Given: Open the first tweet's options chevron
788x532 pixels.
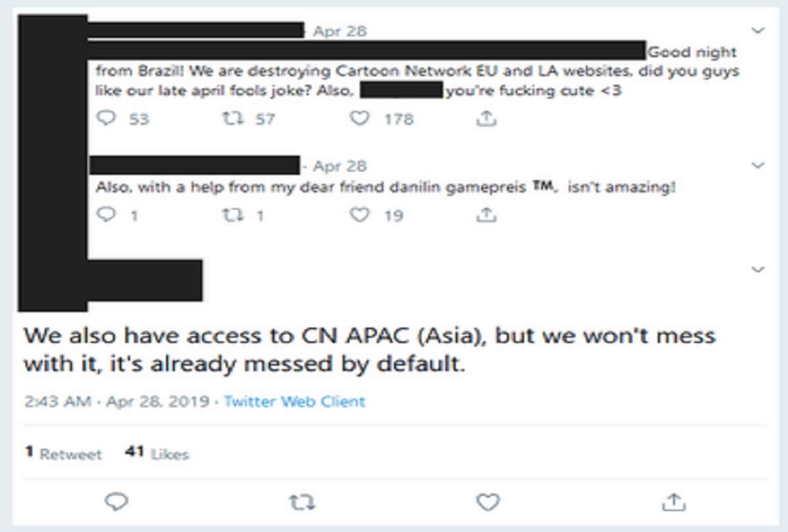Looking at the screenshot, I should (x=759, y=30).
